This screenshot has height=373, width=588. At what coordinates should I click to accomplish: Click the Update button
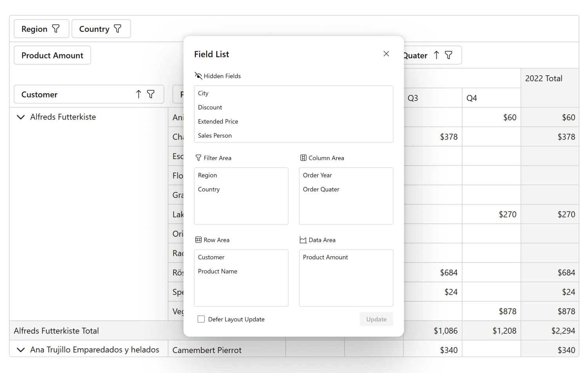376,319
